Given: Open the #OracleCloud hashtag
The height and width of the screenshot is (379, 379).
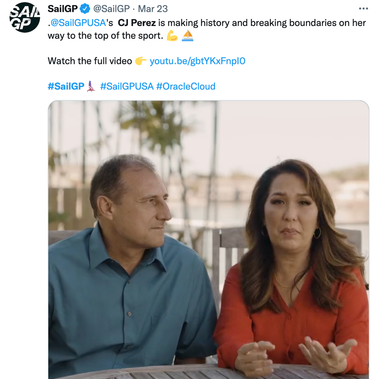Looking at the screenshot, I should click(186, 86).
